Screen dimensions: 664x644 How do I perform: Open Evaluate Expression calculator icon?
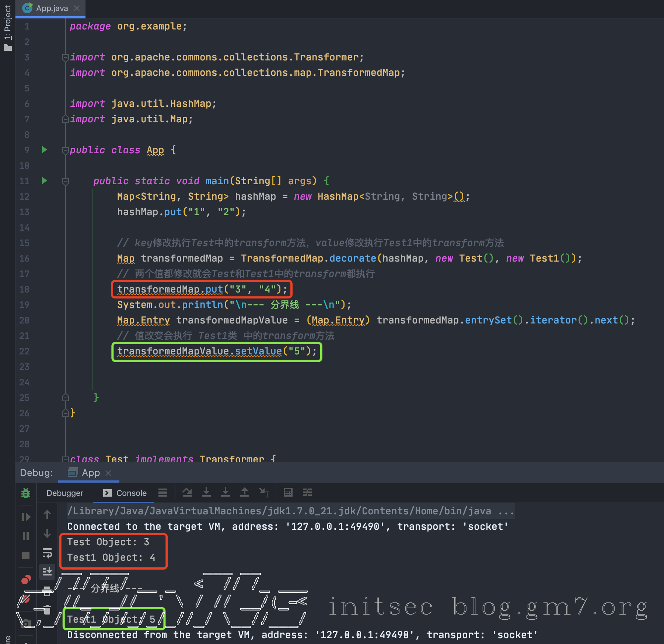coord(288,493)
